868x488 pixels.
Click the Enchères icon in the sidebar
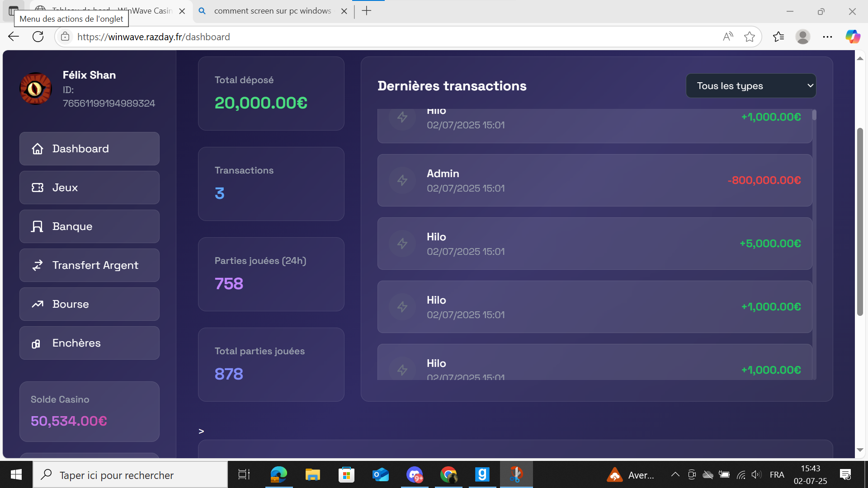[36, 344]
